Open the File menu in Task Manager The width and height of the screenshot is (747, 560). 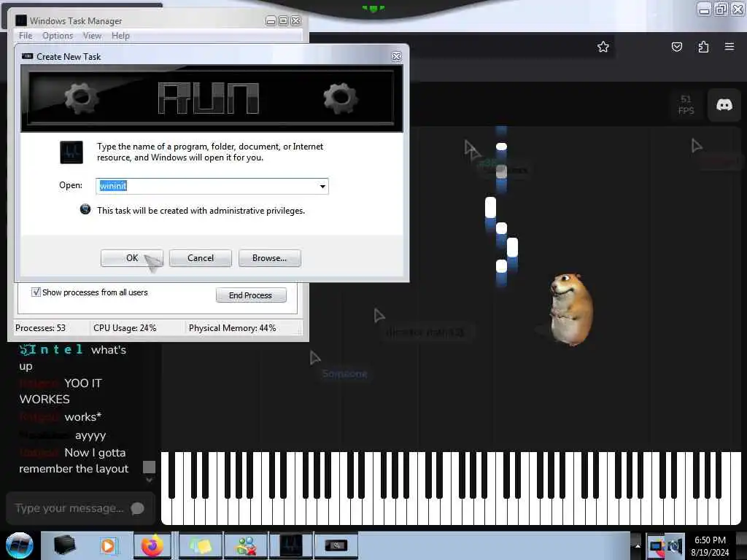26,36
